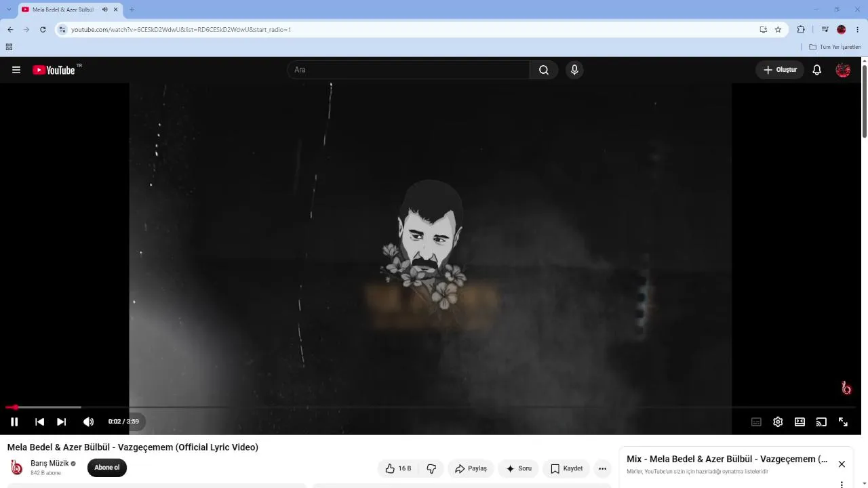Dislike this video
Viewport: 868px width, 488px height.
(x=431, y=468)
